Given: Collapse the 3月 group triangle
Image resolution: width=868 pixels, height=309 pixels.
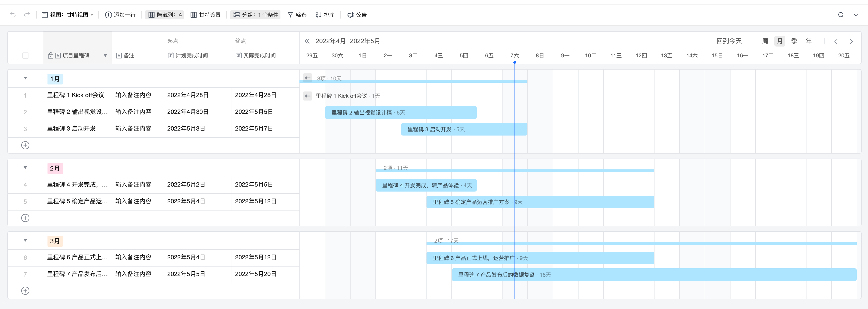Looking at the screenshot, I should 25,240.
